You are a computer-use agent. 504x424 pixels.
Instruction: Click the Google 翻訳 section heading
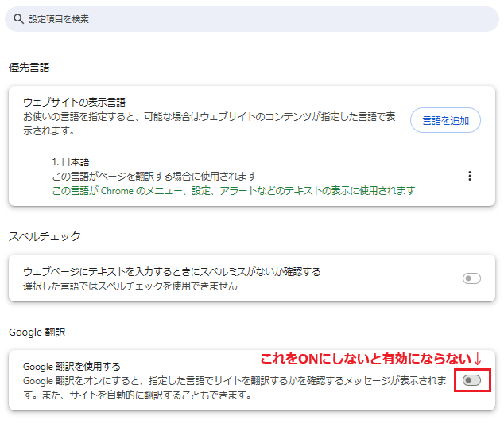pyautogui.click(x=37, y=332)
